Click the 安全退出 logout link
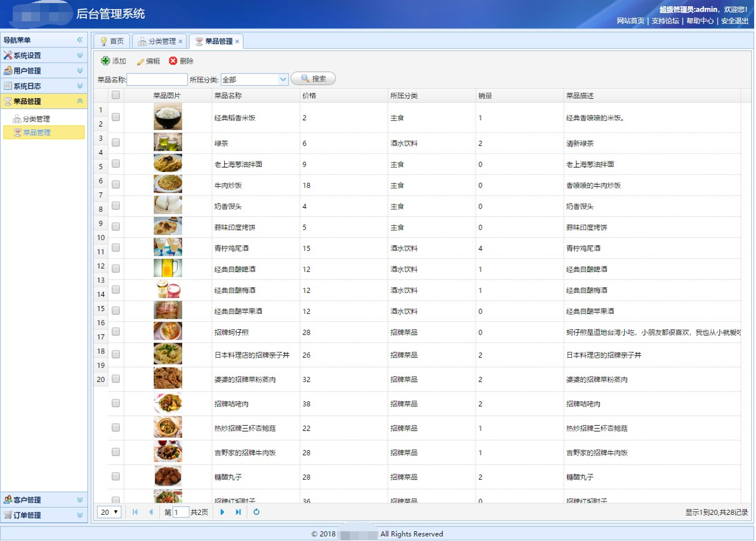Viewport: 756px width, 541px height. click(x=734, y=20)
